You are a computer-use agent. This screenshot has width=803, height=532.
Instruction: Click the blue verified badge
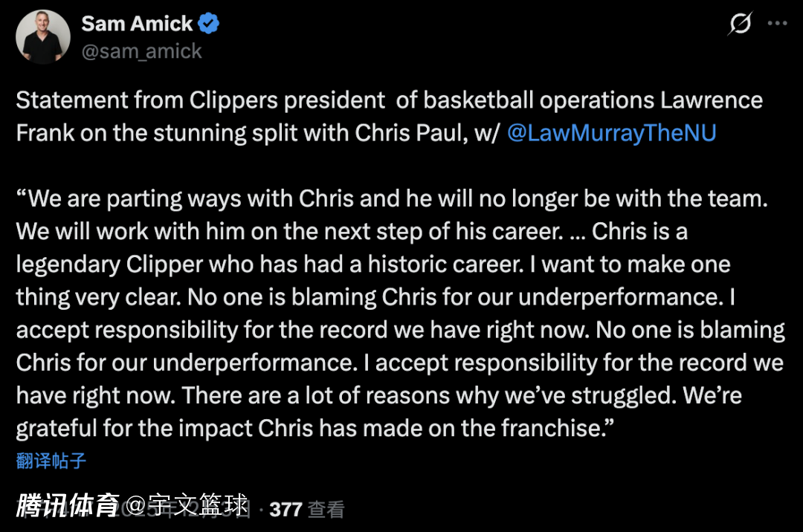(209, 24)
